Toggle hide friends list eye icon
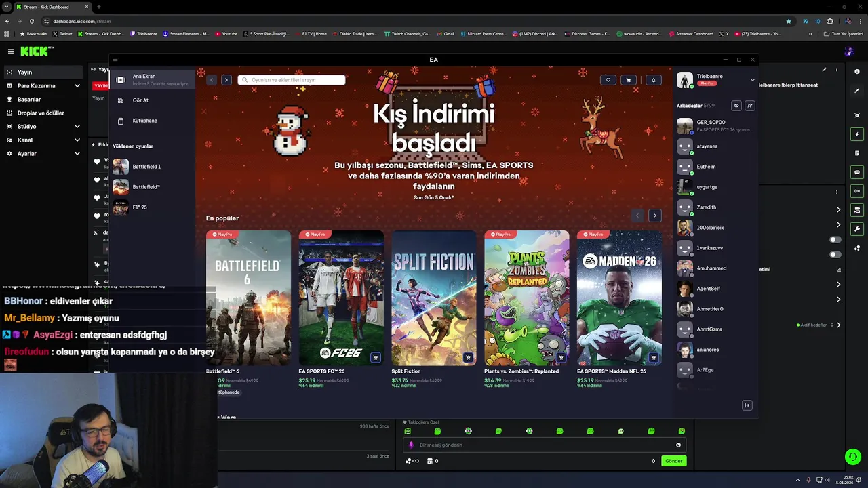 [736, 106]
